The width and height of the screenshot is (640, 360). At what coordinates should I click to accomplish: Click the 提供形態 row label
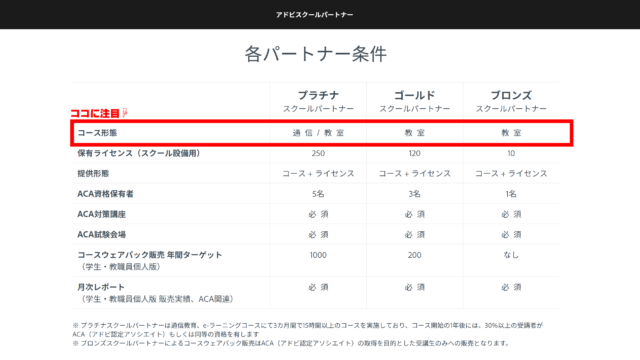[x=93, y=173]
